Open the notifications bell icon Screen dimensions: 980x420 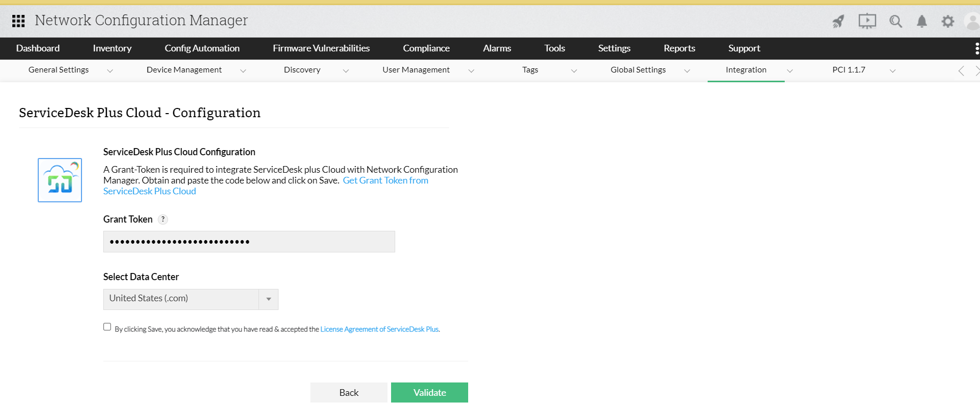click(922, 21)
